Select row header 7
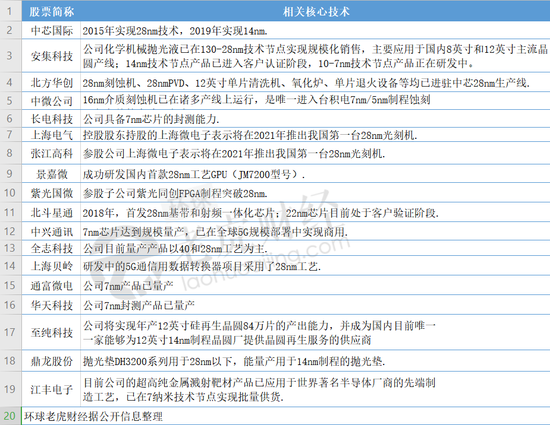The height and width of the screenshot is (425, 550). pyautogui.click(x=11, y=135)
